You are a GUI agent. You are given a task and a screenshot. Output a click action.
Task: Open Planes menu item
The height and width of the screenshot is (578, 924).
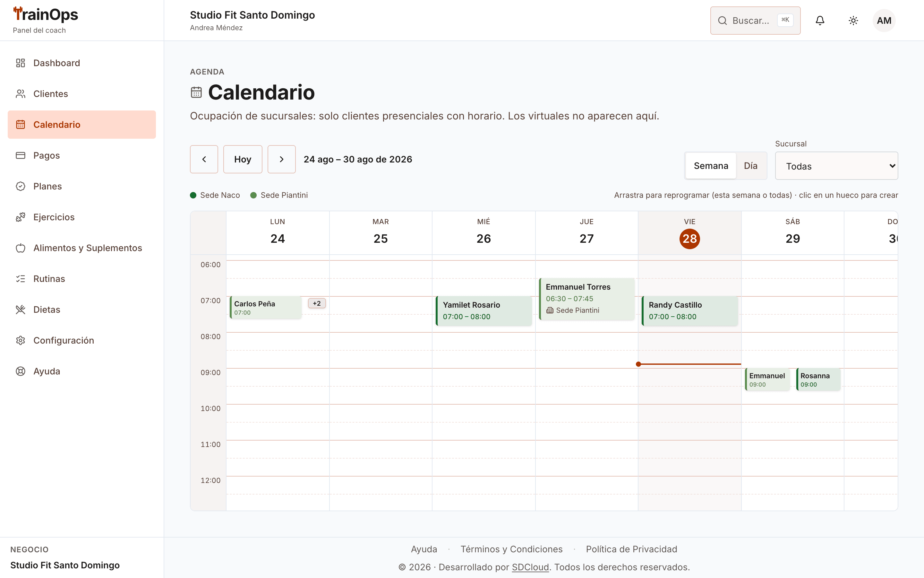click(x=82, y=186)
